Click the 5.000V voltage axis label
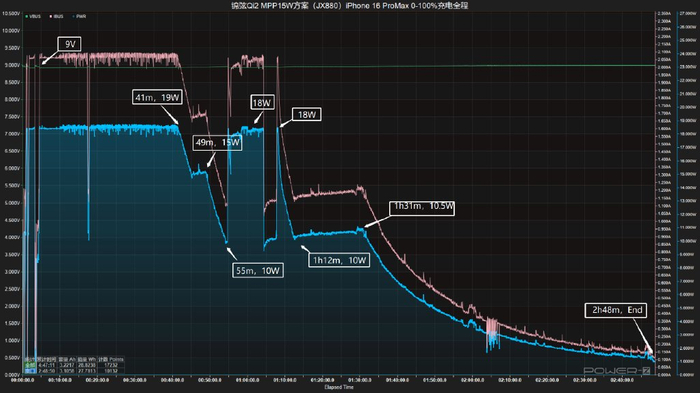 (12, 203)
